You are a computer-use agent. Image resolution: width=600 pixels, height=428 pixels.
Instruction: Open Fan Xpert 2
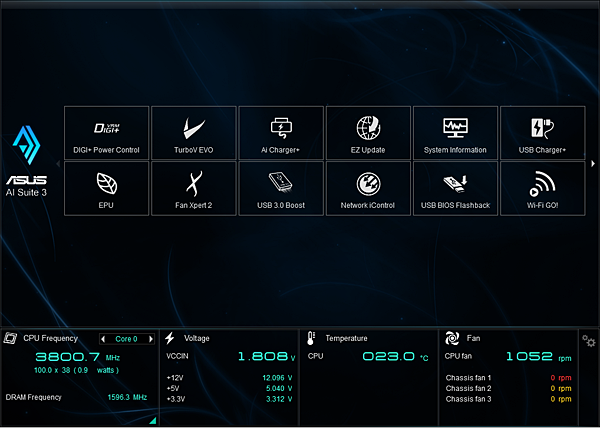click(194, 189)
